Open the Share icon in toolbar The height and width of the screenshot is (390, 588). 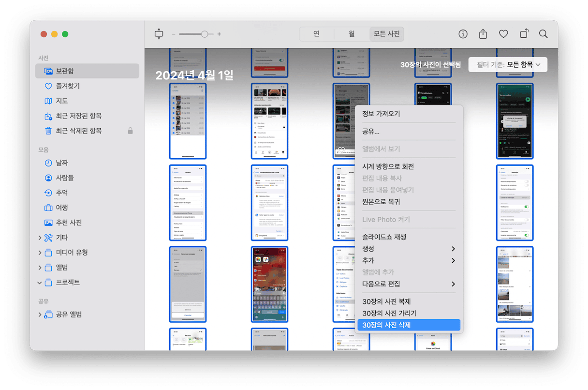tap(483, 34)
